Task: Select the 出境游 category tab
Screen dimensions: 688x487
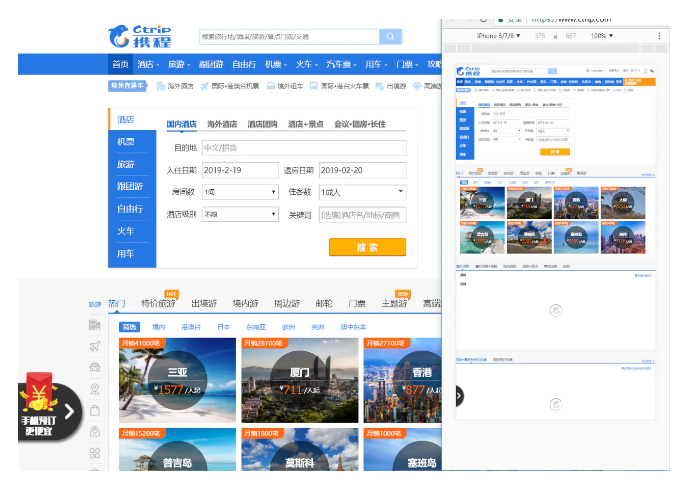Action: (x=204, y=303)
